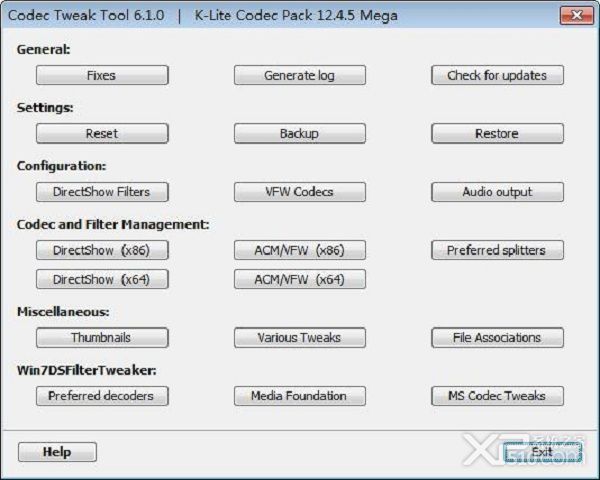Viewport: 600px width, 480px height.
Task: Close the window with the X button
Action: tap(577, 15)
